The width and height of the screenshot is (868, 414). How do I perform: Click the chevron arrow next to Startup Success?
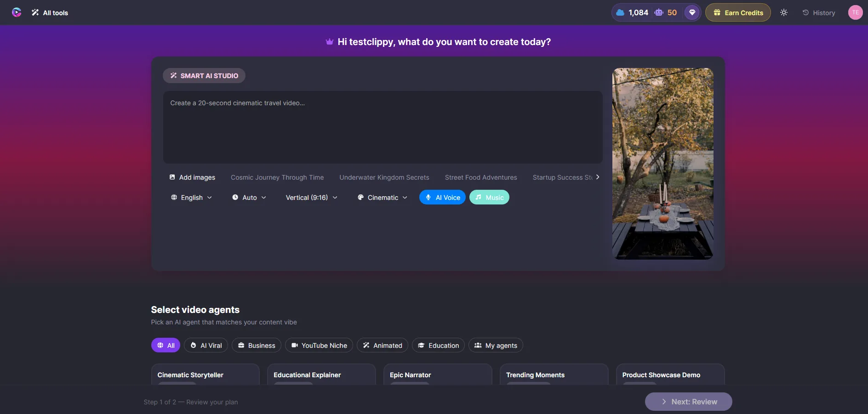(x=598, y=177)
